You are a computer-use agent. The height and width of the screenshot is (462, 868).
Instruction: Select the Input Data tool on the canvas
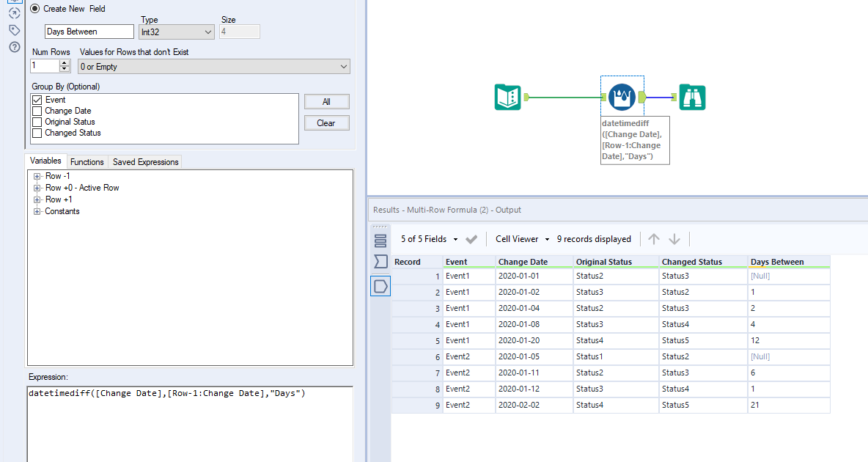tap(509, 96)
